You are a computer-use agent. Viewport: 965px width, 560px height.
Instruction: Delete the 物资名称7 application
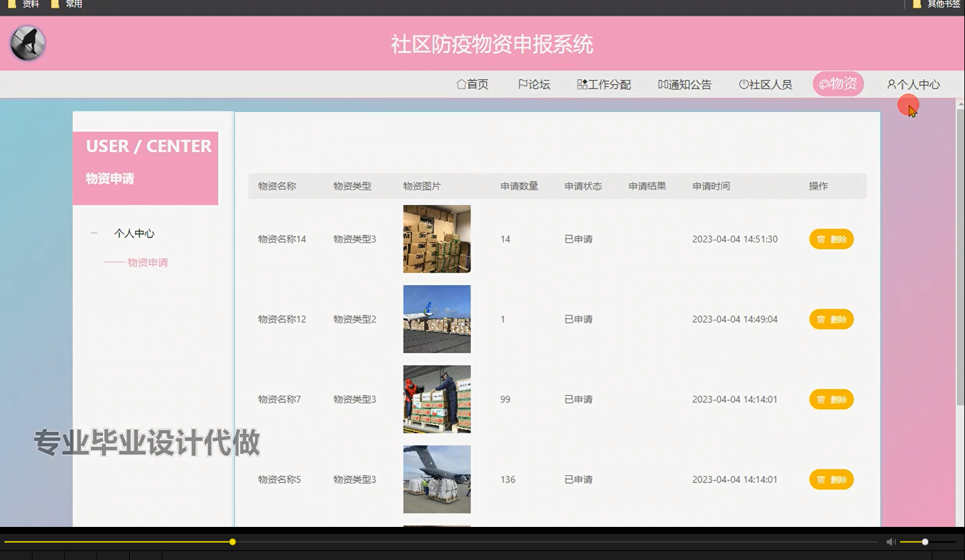tap(831, 399)
